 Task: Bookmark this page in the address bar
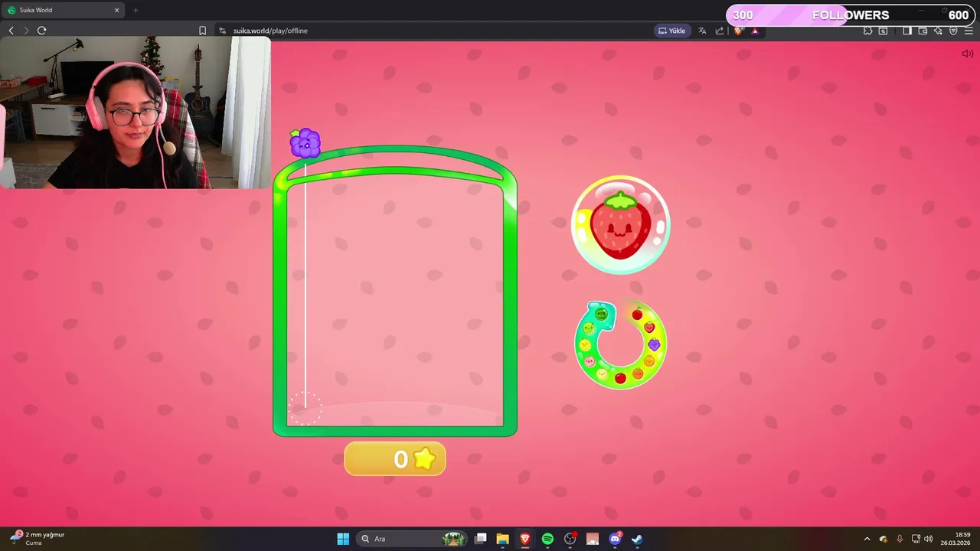pyautogui.click(x=202, y=31)
